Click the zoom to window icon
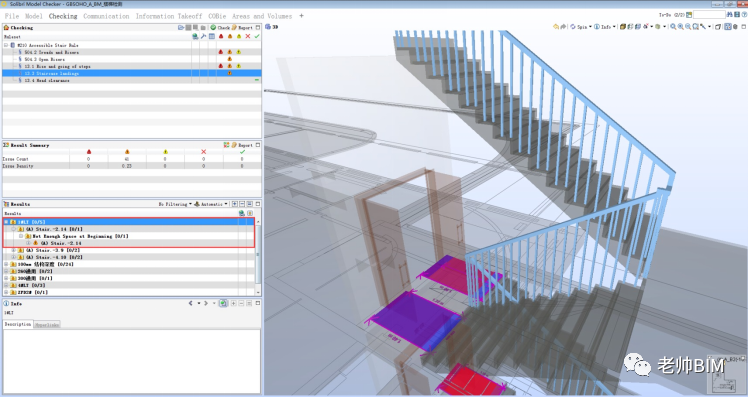 (696, 27)
